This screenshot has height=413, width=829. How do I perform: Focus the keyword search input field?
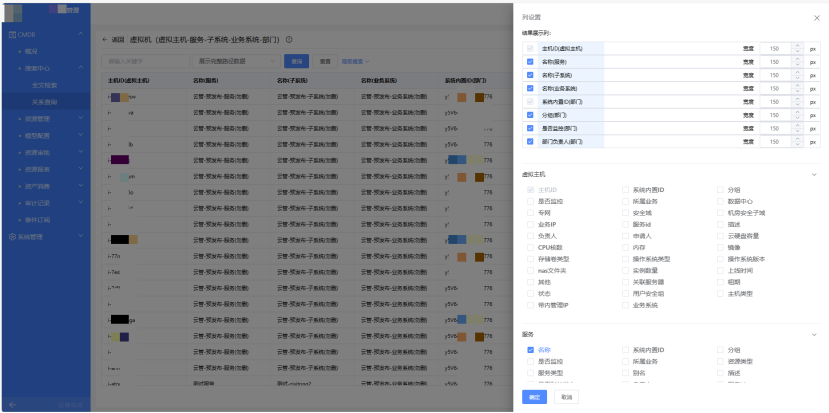(145, 61)
